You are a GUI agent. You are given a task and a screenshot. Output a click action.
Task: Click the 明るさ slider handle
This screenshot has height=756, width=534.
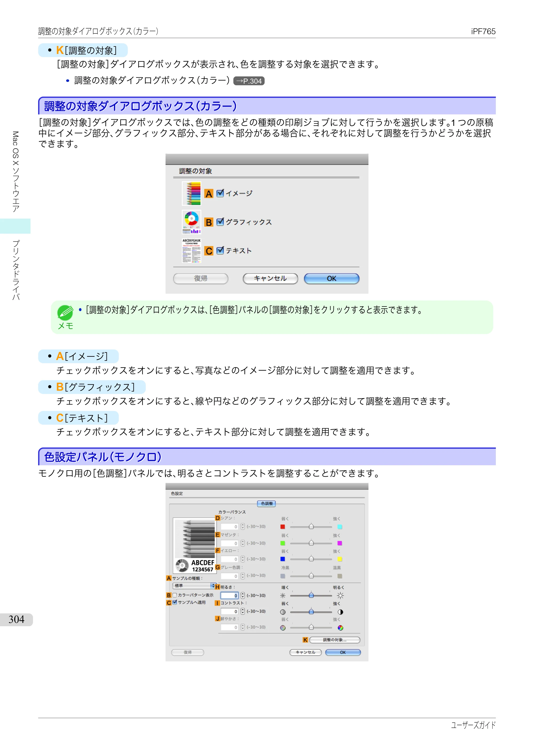coord(311,595)
